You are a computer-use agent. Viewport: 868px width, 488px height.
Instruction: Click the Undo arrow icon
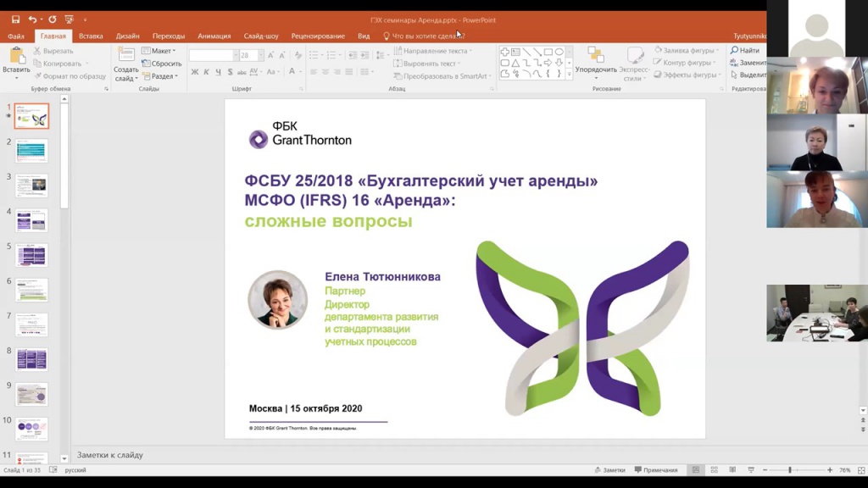point(32,19)
